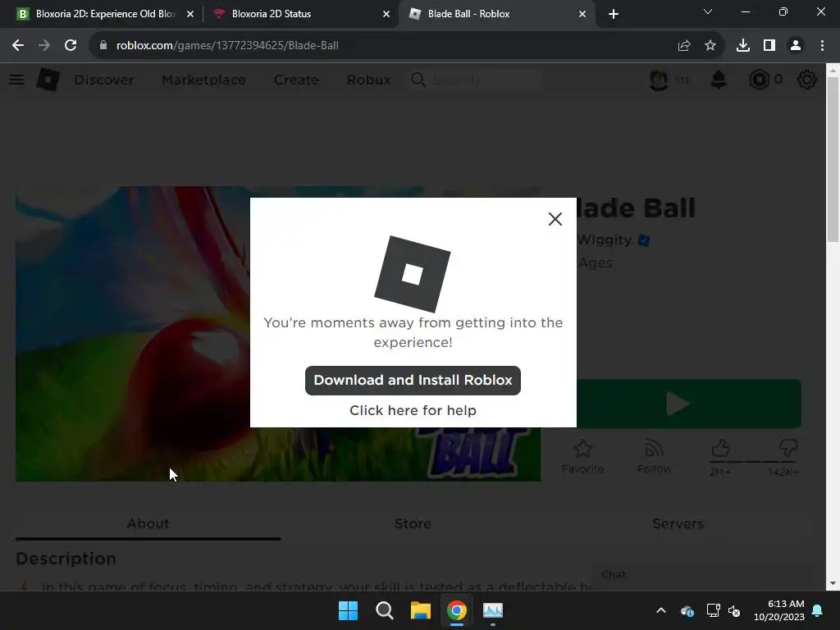The height and width of the screenshot is (630, 840).
Task: Open Roblox hamburger navigation menu
Action: (x=16, y=80)
